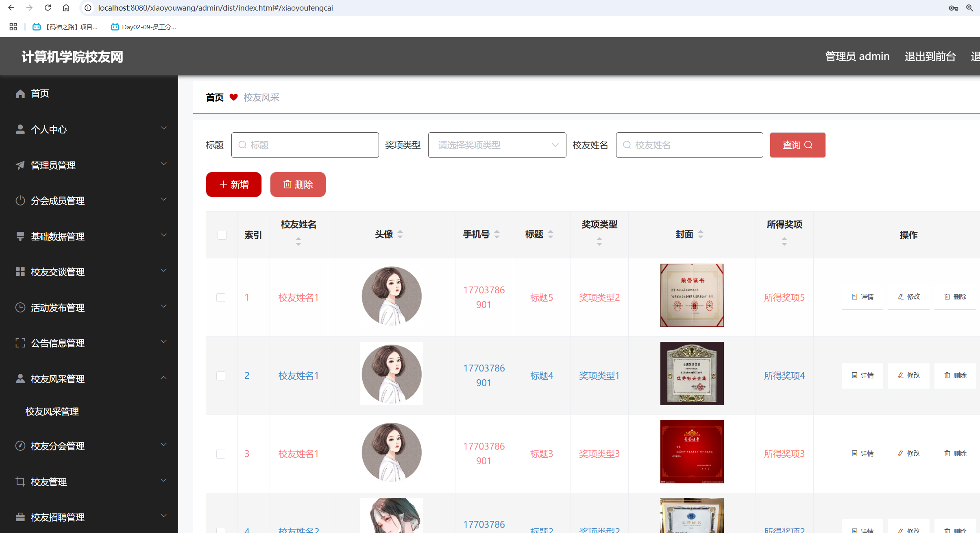Click 退出到前台 in the header
Viewport: 980px width, 533px height.
point(930,56)
